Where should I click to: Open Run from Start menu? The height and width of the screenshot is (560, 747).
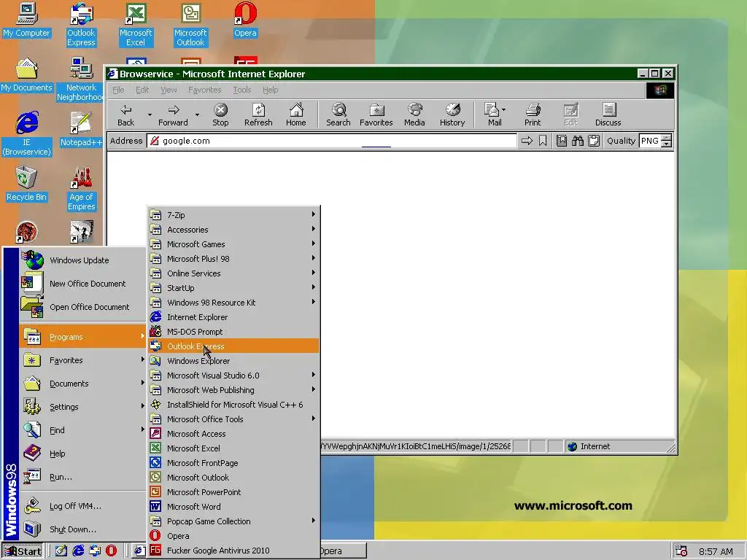(82, 477)
